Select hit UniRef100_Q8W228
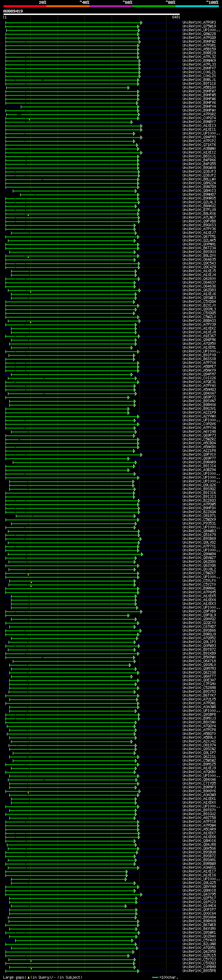This screenshot has height=980, width=222. point(199,34)
